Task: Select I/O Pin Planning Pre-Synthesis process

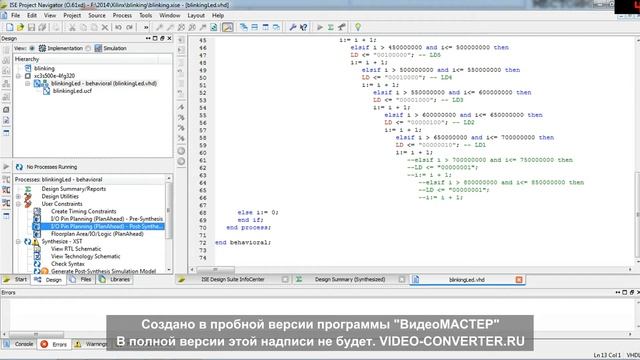Action: click(x=107, y=219)
